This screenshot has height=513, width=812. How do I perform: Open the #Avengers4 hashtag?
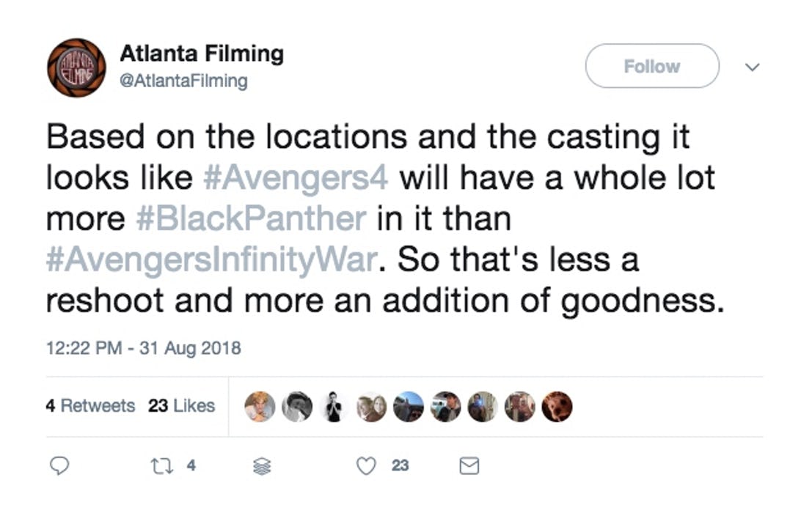point(296,178)
